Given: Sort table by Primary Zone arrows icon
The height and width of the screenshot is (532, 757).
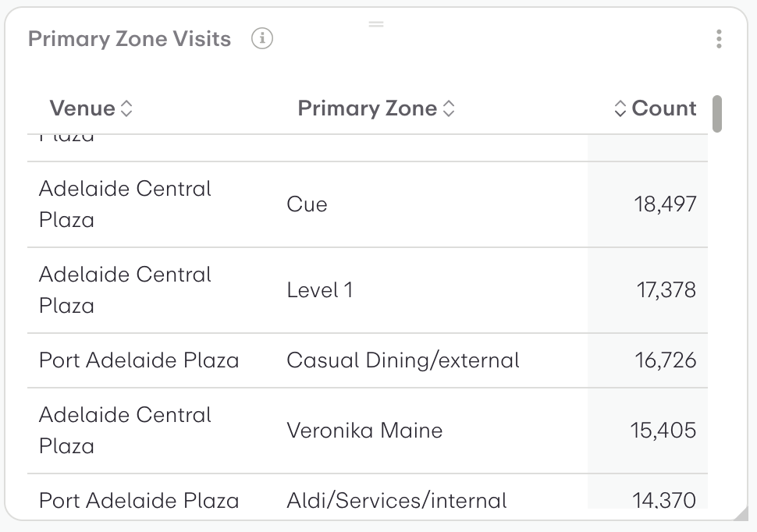Looking at the screenshot, I should click(x=449, y=108).
